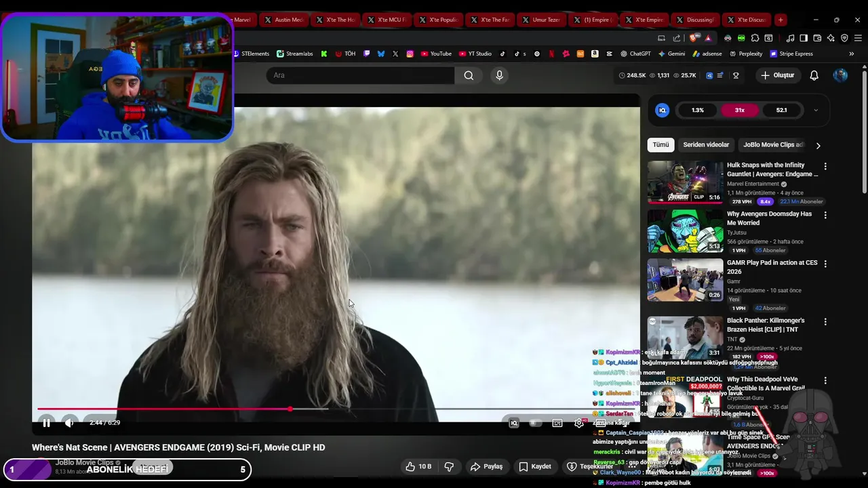Open adsense bookmark
This screenshot has width=868, height=488.
(707, 54)
